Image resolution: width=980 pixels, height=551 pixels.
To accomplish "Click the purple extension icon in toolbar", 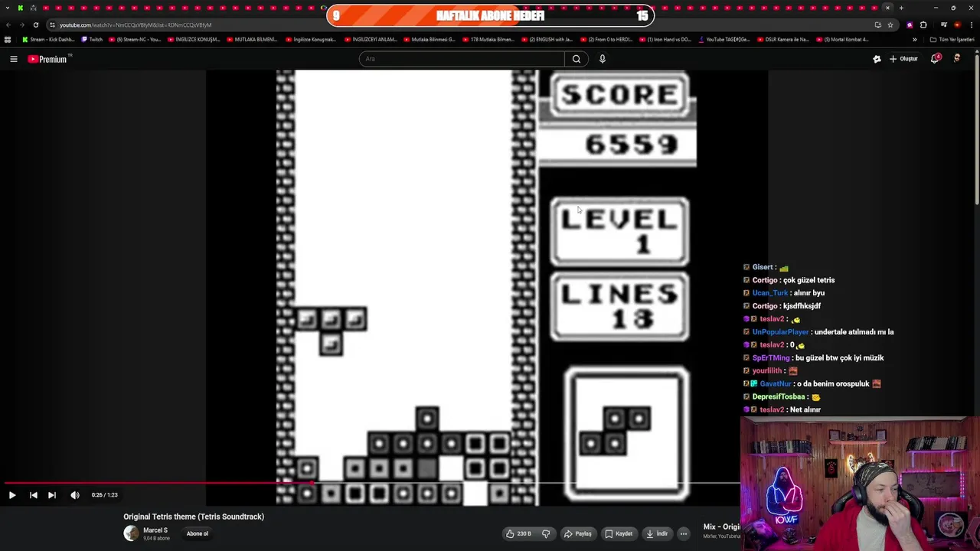I will 910,24.
